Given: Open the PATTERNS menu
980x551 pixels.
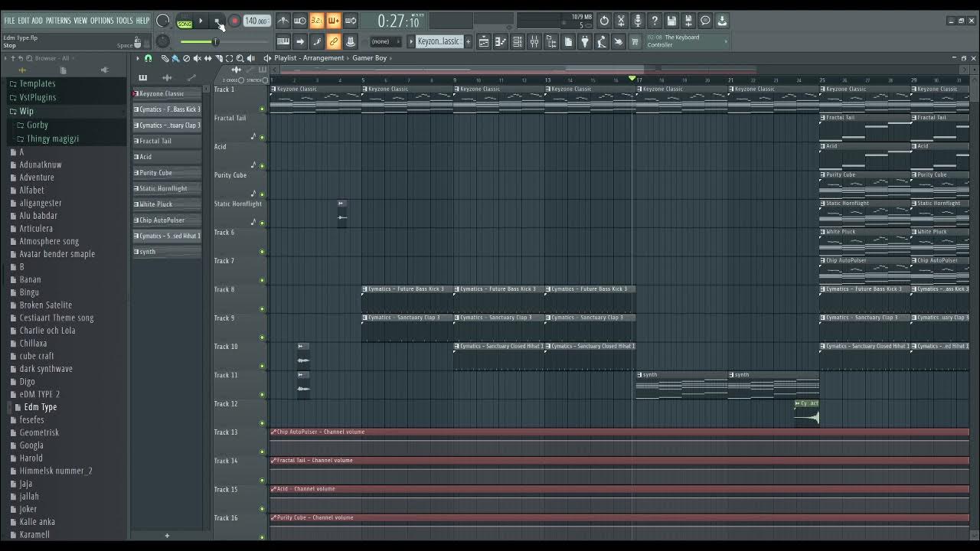Looking at the screenshot, I should tap(58, 21).
